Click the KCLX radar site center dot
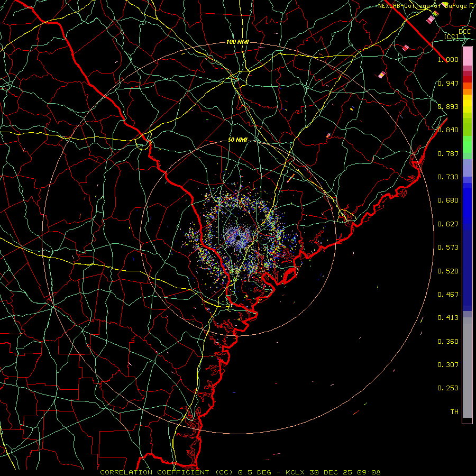 pyautogui.click(x=239, y=237)
